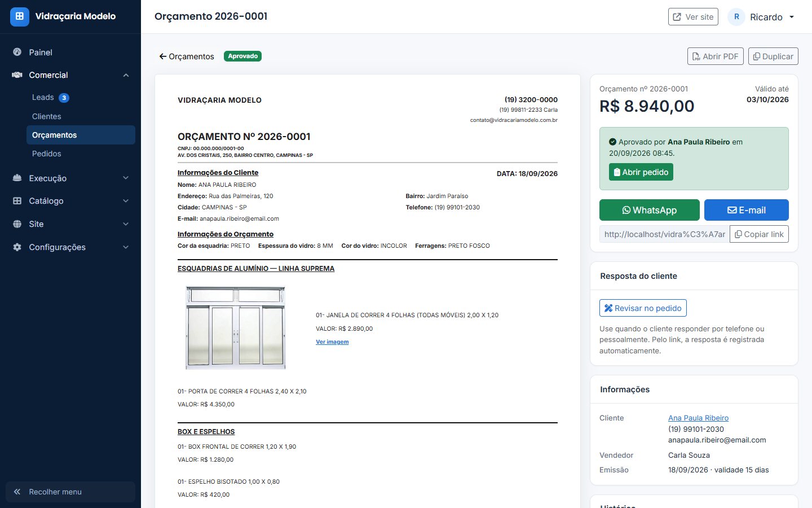Click the vendor name Carla Souza
The image size is (812, 508).
pos(689,456)
